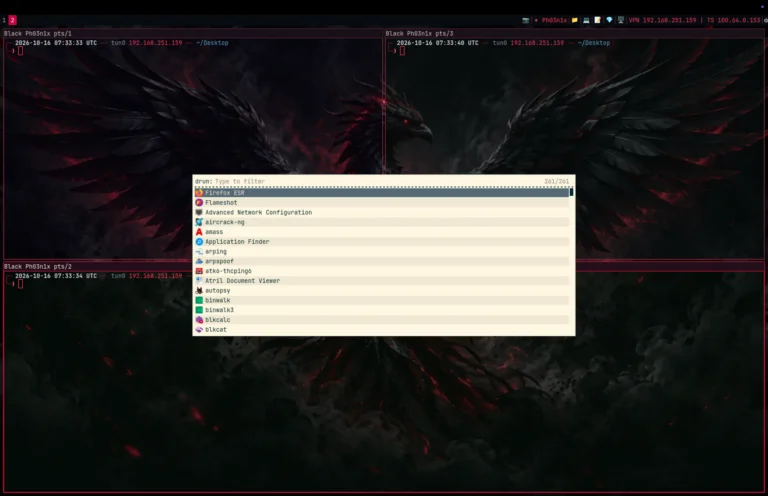Launch the Firefox ESR entry
This screenshot has height=496, width=768.
click(382, 193)
